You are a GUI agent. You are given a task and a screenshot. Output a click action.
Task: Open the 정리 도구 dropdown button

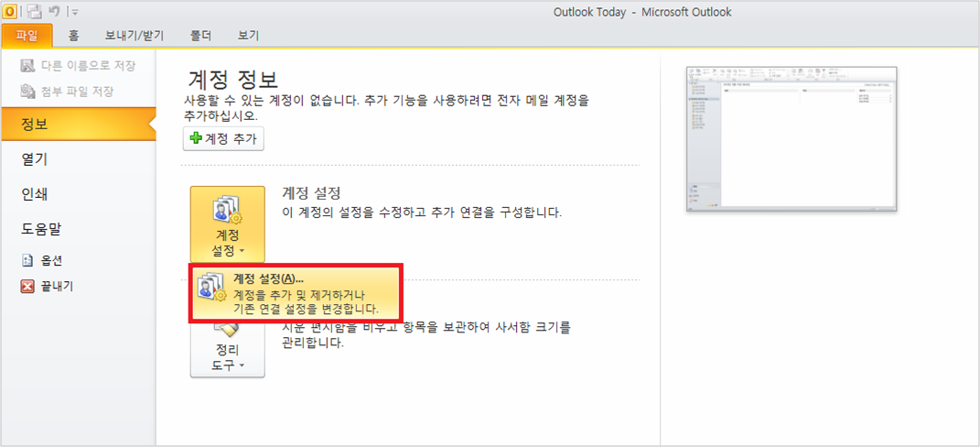tap(228, 351)
